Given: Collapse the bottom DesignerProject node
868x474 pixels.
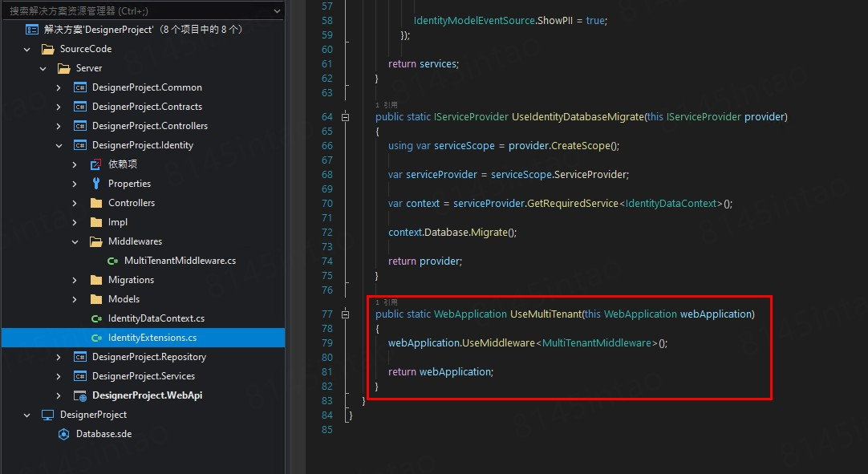Looking at the screenshot, I should pos(26,415).
